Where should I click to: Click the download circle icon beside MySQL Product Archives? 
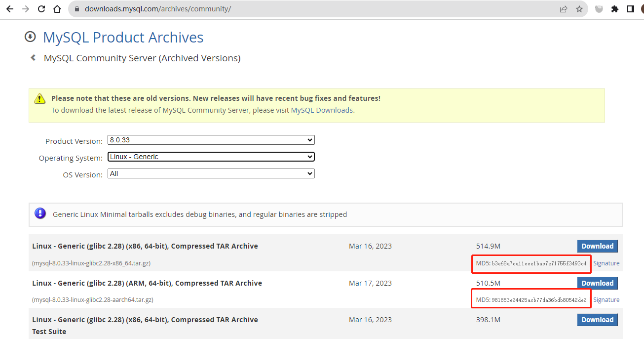pyautogui.click(x=30, y=37)
